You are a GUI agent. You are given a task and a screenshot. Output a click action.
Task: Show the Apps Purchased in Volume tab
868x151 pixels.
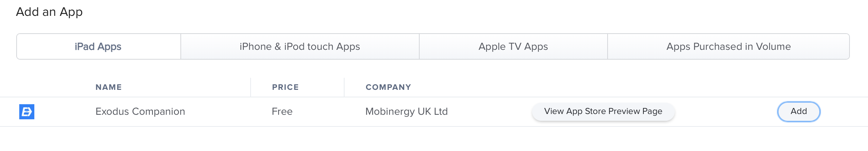tap(728, 46)
